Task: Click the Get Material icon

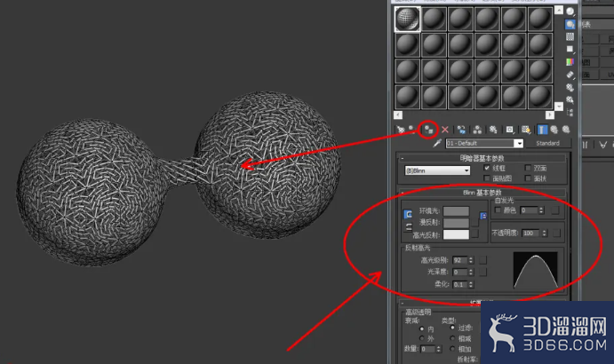Action: pos(401,130)
